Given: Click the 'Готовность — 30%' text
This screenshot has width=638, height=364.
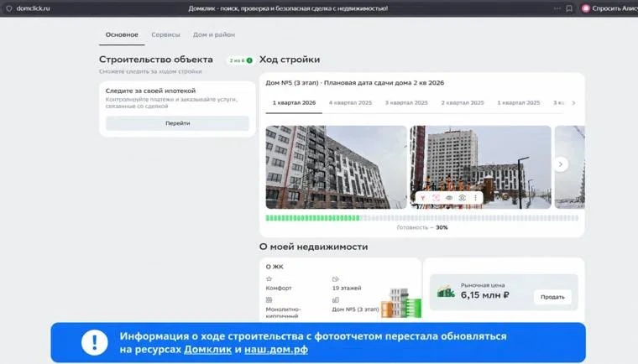Looking at the screenshot, I should tap(422, 228).
